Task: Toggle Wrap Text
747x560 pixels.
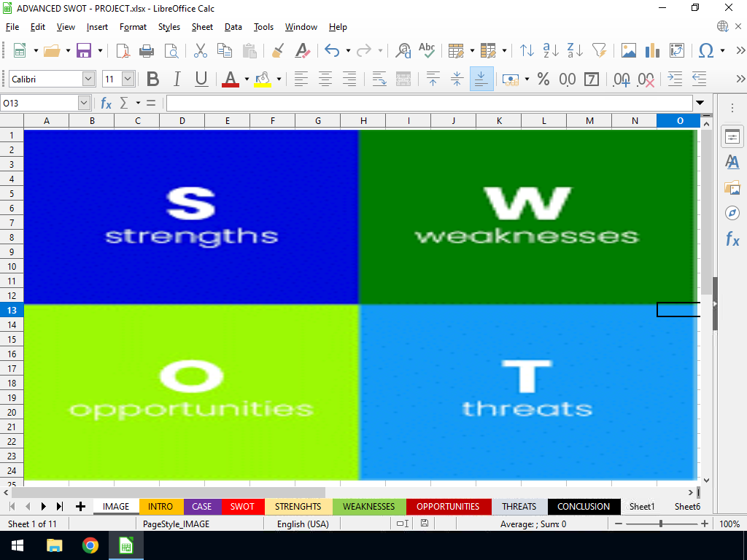Action: [379, 79]
